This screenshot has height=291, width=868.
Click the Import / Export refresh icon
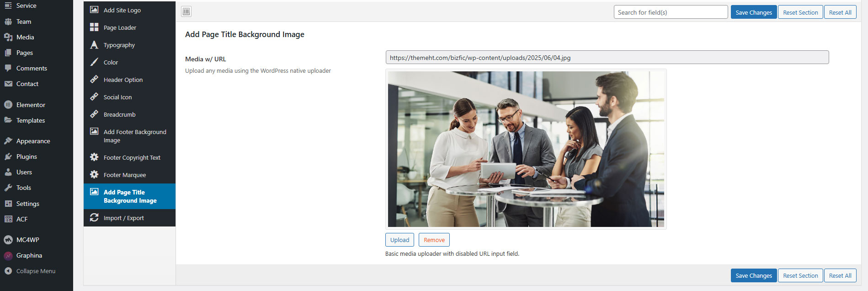coord(94,218)
